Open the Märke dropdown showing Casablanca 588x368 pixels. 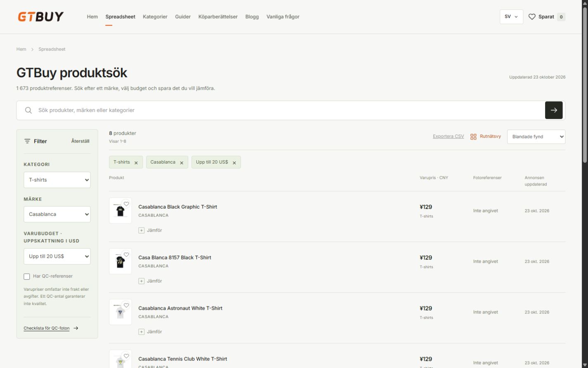(57, 214)
